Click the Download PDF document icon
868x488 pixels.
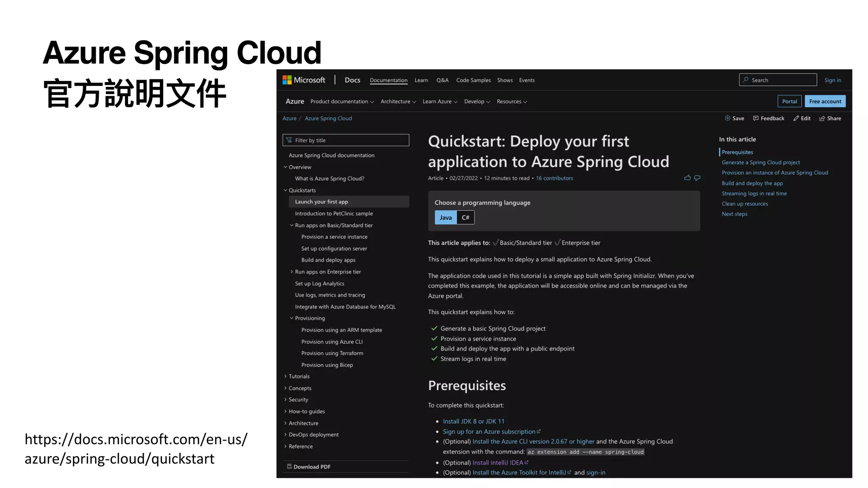point(289,466)
